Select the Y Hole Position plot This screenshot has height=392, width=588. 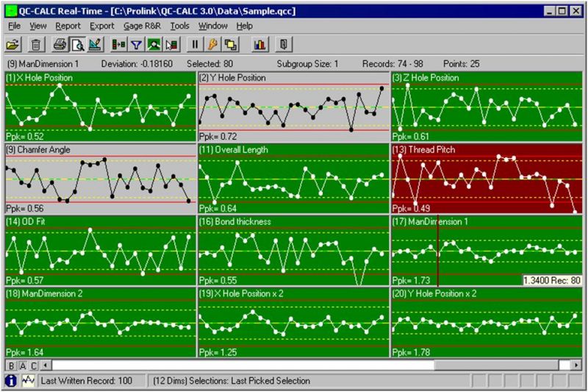293,106
